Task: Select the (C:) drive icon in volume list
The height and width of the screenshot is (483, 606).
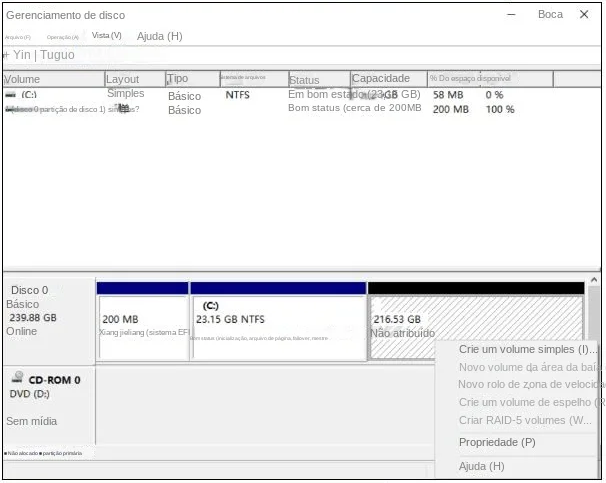Action: coord(11,95)
